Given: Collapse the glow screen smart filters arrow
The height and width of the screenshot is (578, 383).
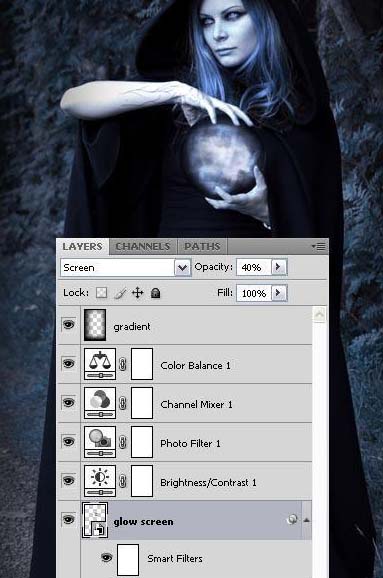Looking at the screenshot, I should coord(306,520).
